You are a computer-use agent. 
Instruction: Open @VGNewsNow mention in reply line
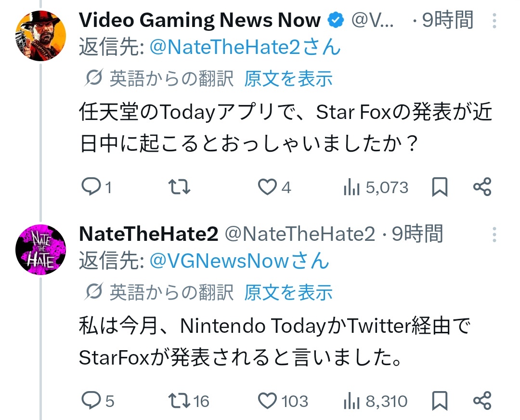tap(239, 261)
